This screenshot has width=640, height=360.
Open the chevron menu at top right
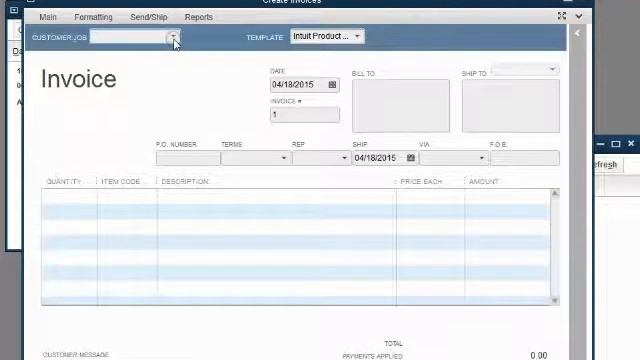coord(579,16)
